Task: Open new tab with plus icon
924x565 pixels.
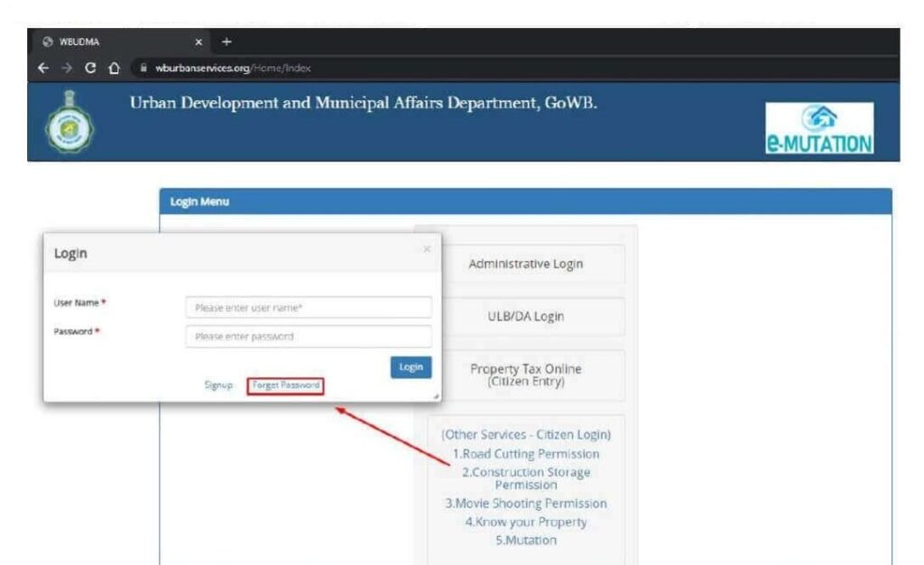Action: click(x=226, y=42)
